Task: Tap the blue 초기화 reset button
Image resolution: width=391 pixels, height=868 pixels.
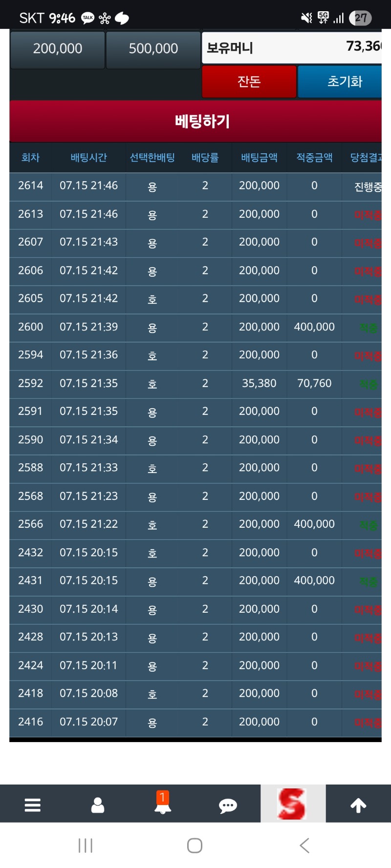Action: pos(340,82)
